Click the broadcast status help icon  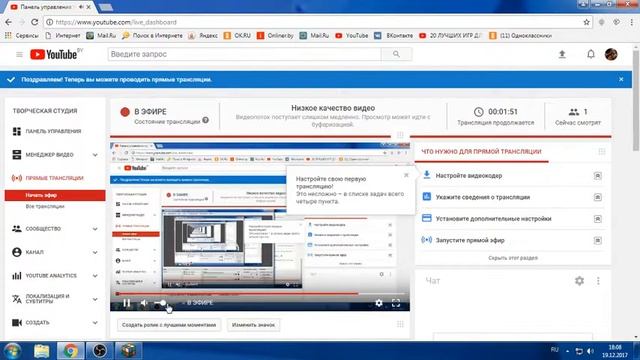point(206,120)
